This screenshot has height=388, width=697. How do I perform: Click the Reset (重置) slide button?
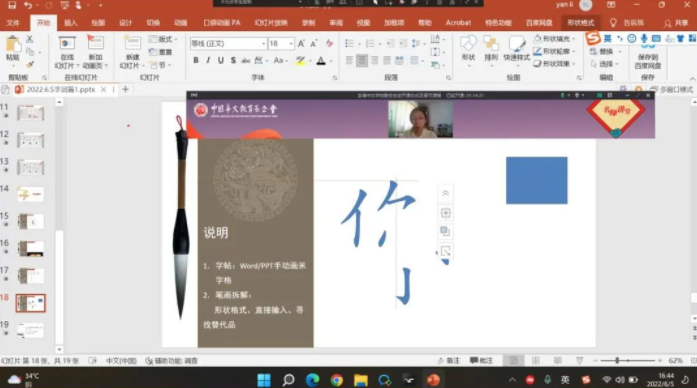(x=160, y=52)
